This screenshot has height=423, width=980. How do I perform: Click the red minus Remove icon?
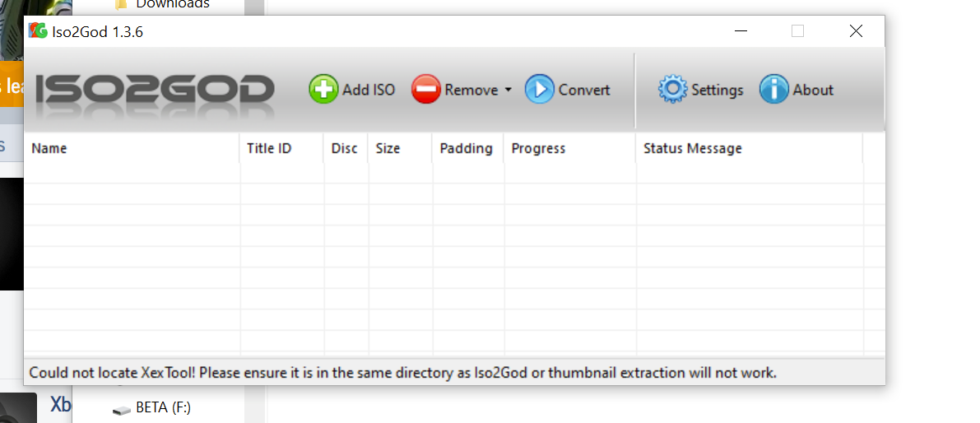coord(426,90)
